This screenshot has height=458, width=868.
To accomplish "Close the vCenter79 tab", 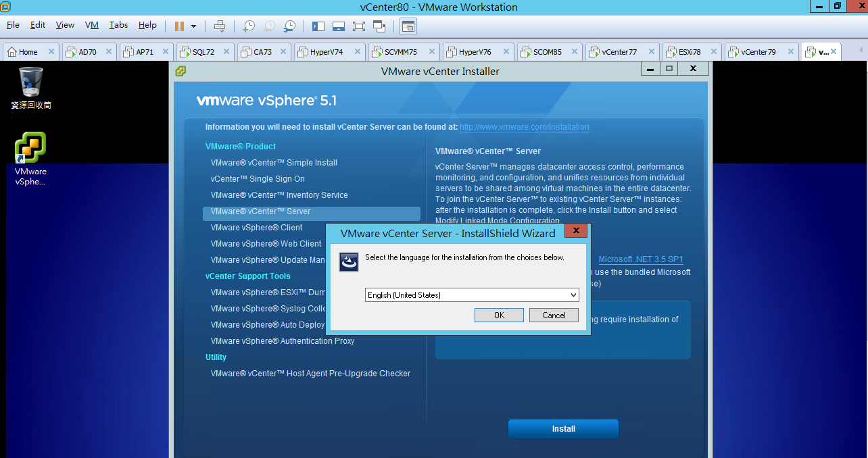I will pyautogui.click(x=790, y=52).
